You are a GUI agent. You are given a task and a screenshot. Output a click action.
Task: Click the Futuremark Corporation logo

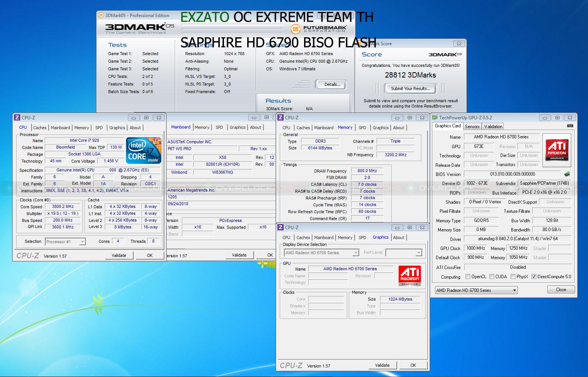click(x=319, y=29)
